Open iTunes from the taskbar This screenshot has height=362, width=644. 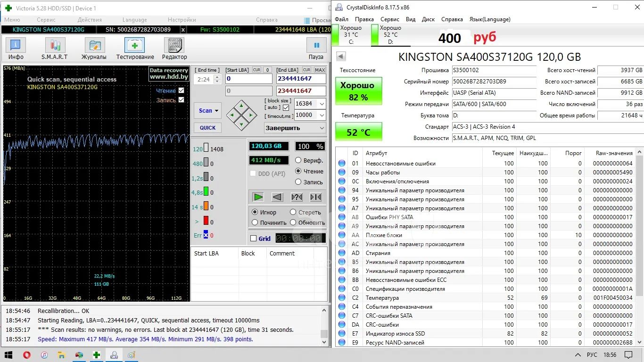pos(44,355)
